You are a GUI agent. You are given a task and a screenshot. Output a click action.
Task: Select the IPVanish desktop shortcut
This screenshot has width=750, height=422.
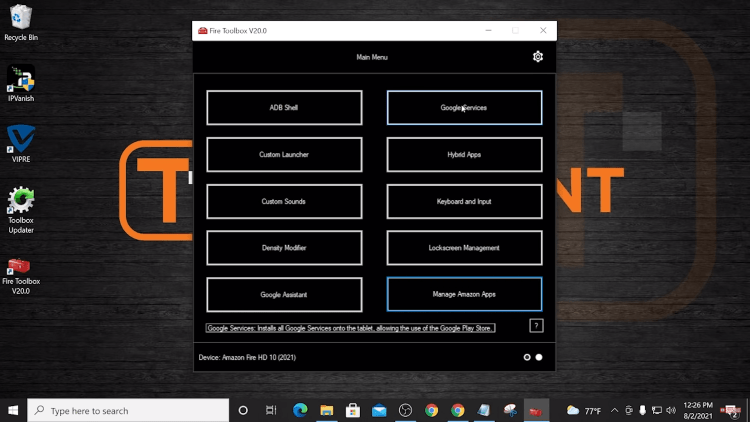pyautogui.click(x=21, y=84)
